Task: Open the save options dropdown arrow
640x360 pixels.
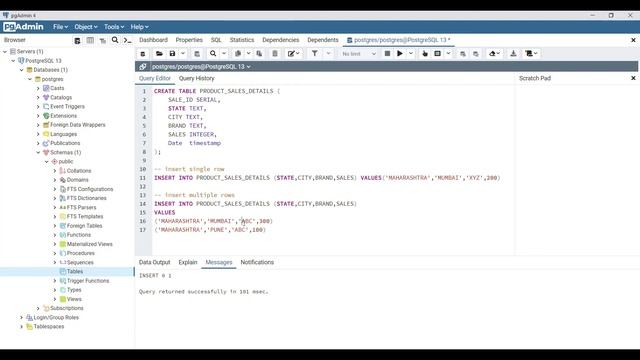Action: 183,53
